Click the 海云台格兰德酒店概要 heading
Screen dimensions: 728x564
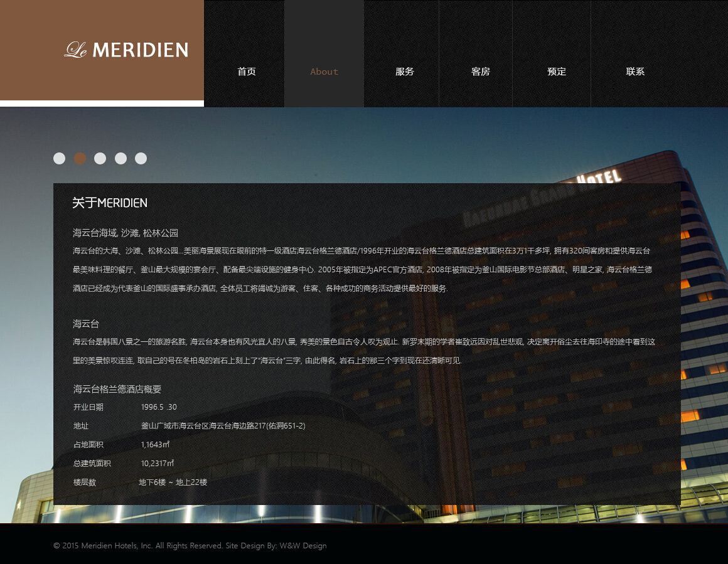(x=117, y=389)
